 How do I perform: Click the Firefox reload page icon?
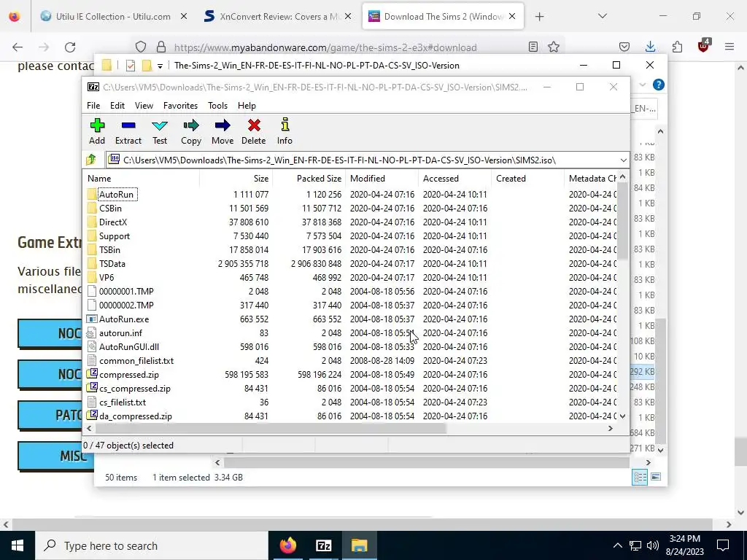70,47
